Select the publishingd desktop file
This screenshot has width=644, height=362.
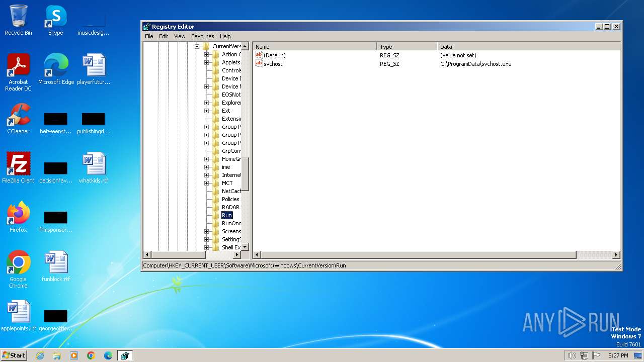94,123
